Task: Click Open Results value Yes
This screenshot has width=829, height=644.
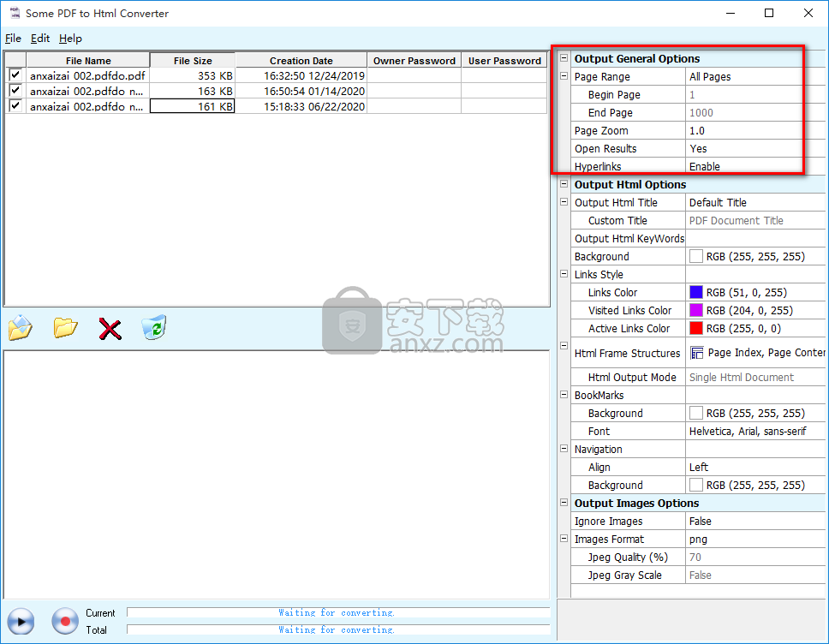Action: [698, 148]
